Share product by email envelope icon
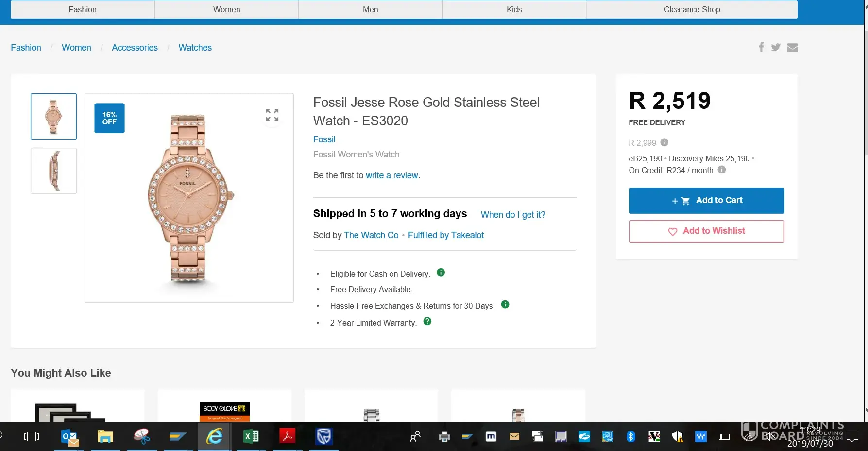The image size is (868, 451). tap(792, 47)
